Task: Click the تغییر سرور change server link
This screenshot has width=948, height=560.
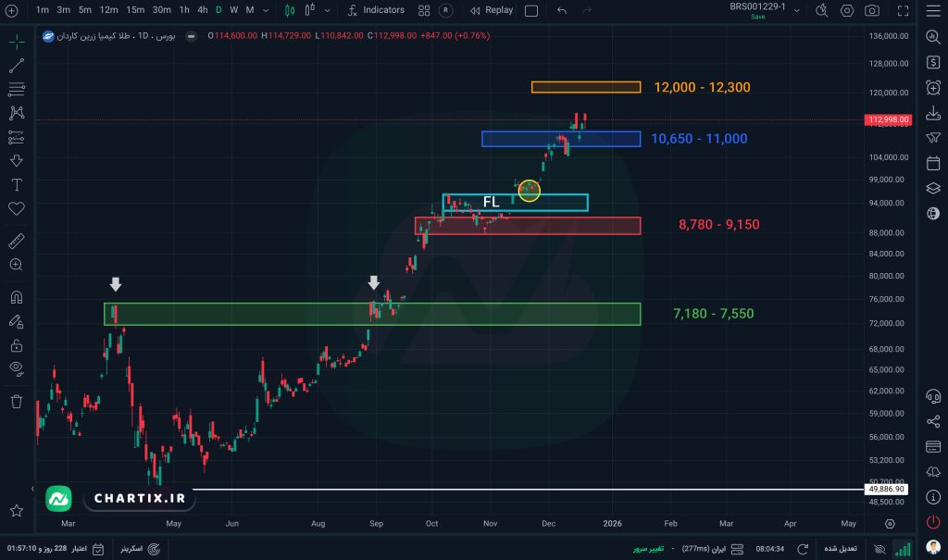Action: [646, 548]
